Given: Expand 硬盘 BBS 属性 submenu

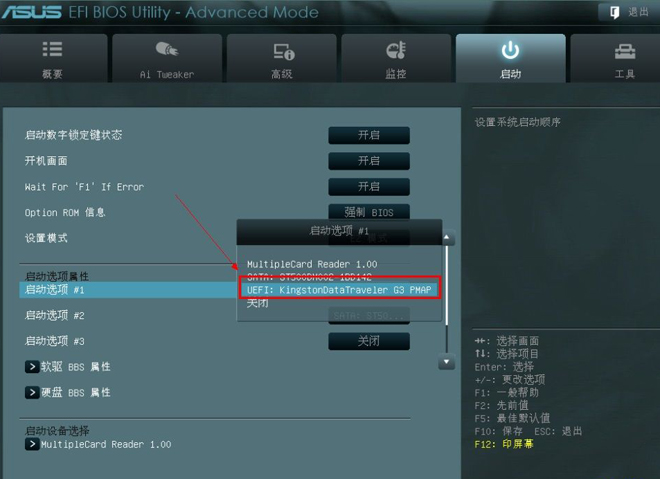Looking at the screenshot, I should click(x=67, y=392).
